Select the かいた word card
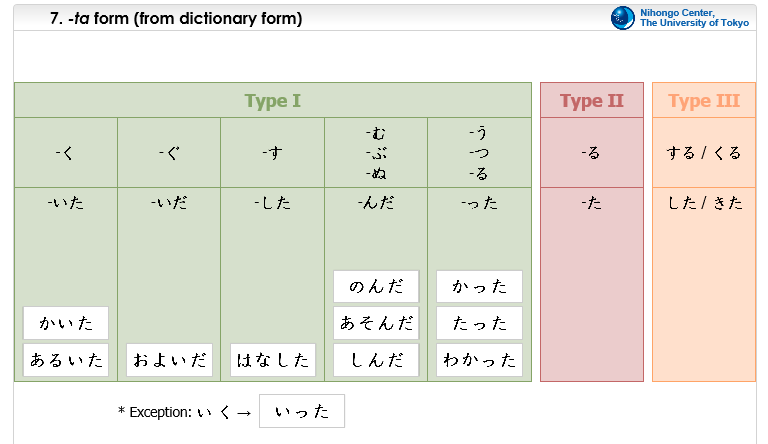 66,323
